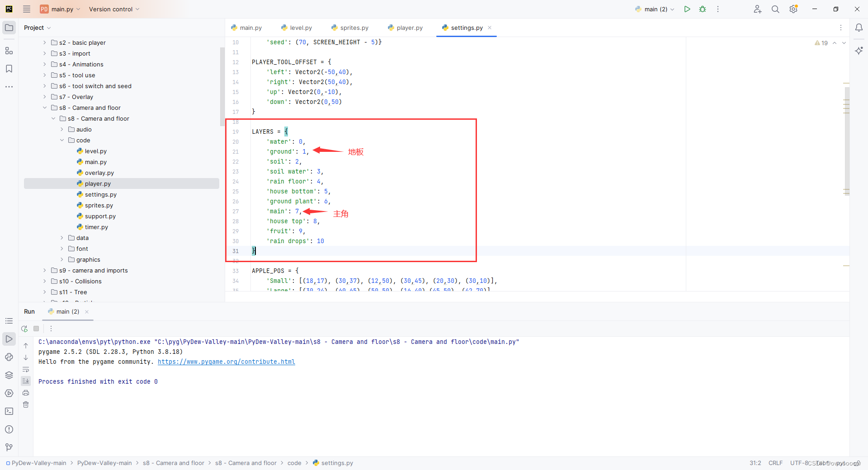Jump to next highlighted error arrow

click(x=844, y=43)
